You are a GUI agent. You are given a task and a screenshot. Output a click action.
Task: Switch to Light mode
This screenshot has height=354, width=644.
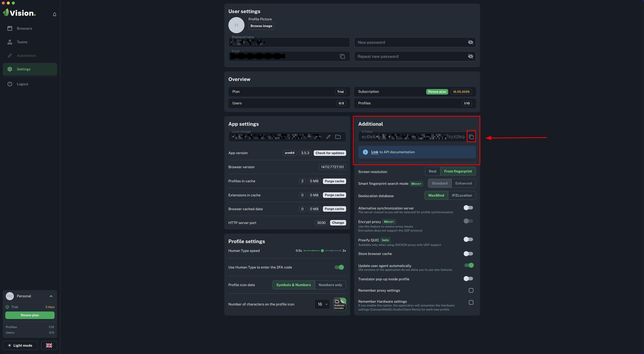click(x=20, y=345)
